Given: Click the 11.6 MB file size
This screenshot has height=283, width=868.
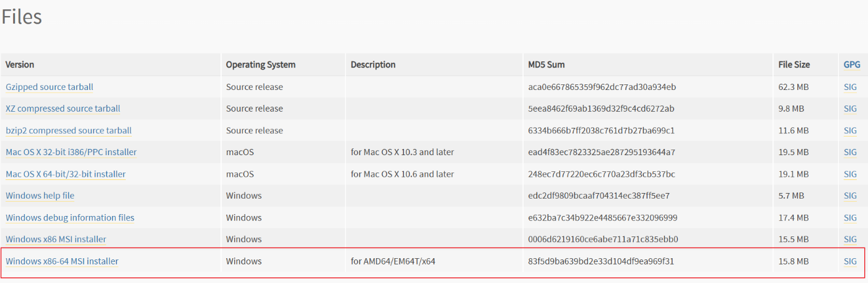Looking at the screenshot, I should [794, 130].
